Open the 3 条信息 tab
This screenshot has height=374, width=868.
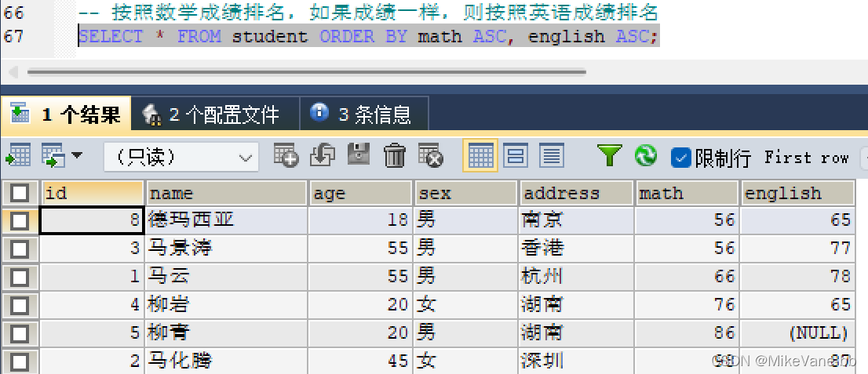click(363, 114)
